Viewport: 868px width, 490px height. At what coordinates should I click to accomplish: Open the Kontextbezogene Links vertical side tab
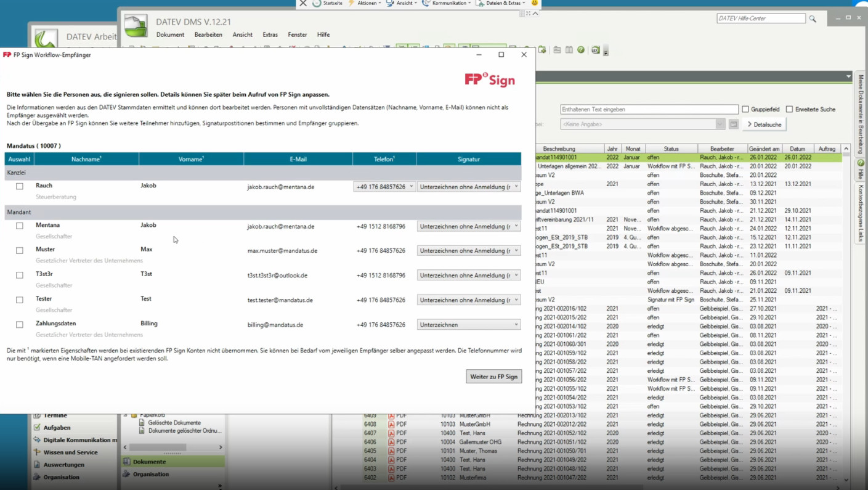(861, 213)
